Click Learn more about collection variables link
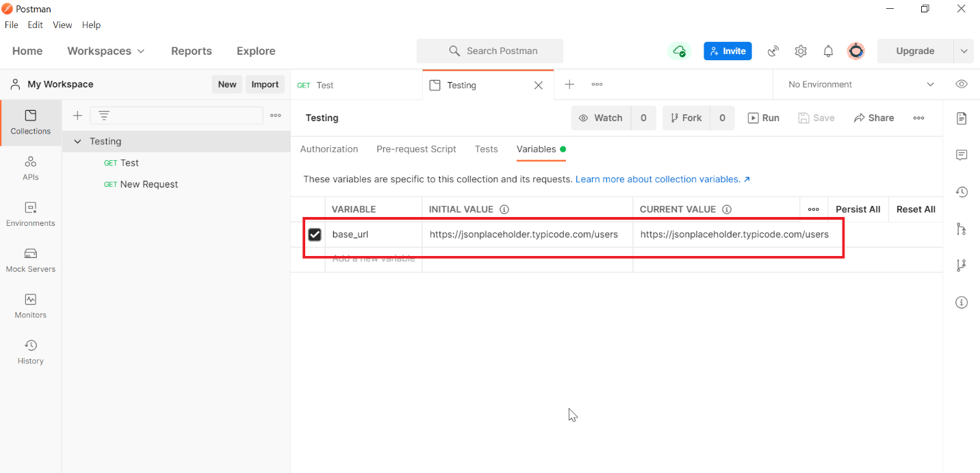The image size is (980, 473). (658, 179)
